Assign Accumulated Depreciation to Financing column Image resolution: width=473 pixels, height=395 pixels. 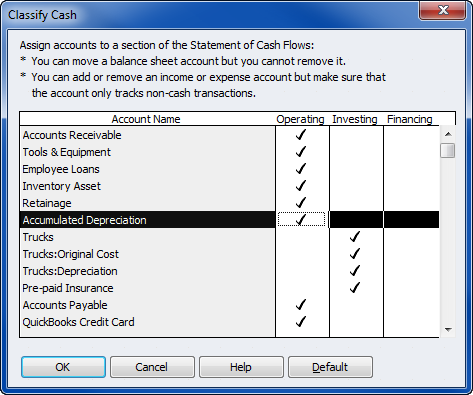pyautogui.click(x=411, y=220)
